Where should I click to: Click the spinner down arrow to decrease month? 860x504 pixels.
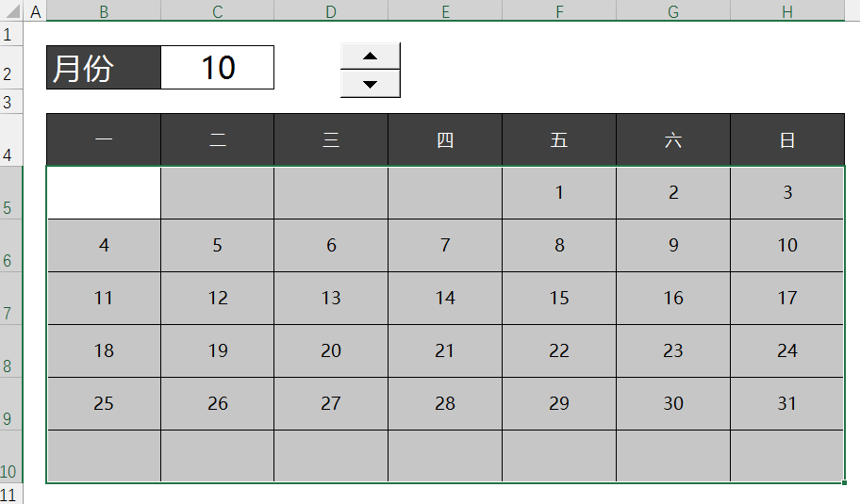(371, 85)
